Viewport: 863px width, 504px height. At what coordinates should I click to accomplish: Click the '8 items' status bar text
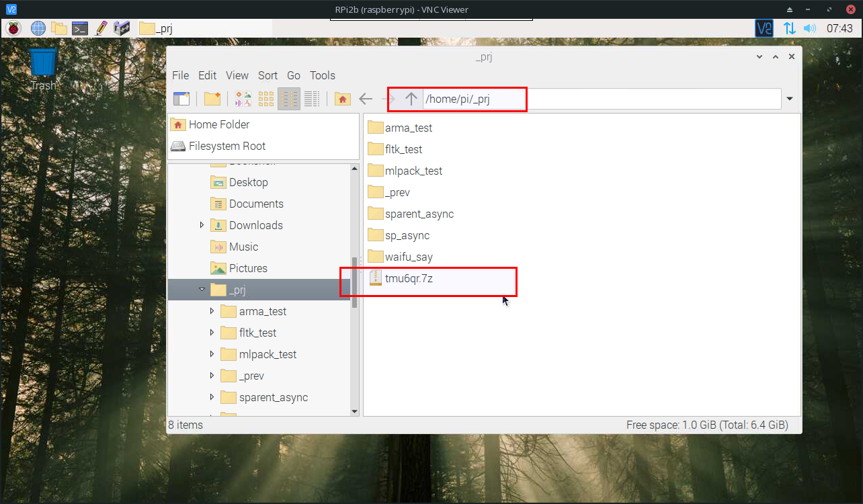click(x=186, y=425)
